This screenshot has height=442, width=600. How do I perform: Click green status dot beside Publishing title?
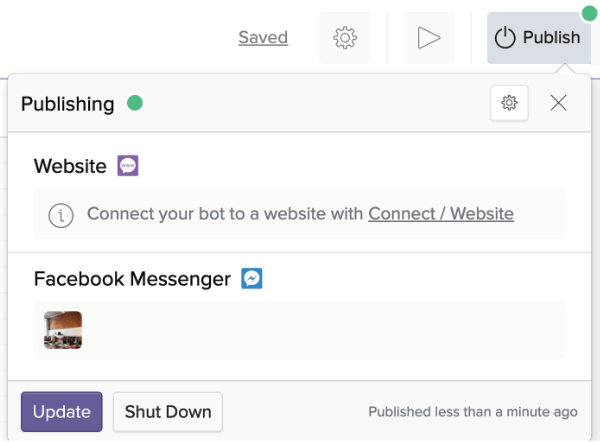pyautogui.click(x=133, y=103)
